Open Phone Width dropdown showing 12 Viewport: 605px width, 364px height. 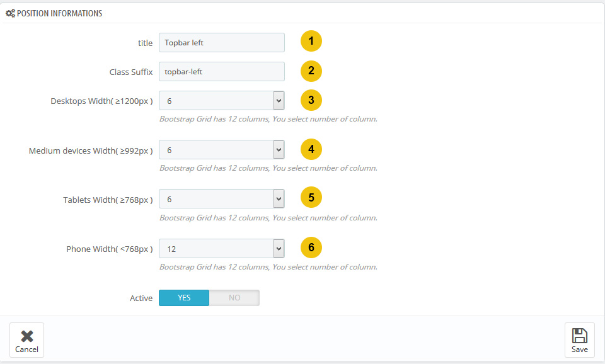pyautogui.click(x=222, y=249)
